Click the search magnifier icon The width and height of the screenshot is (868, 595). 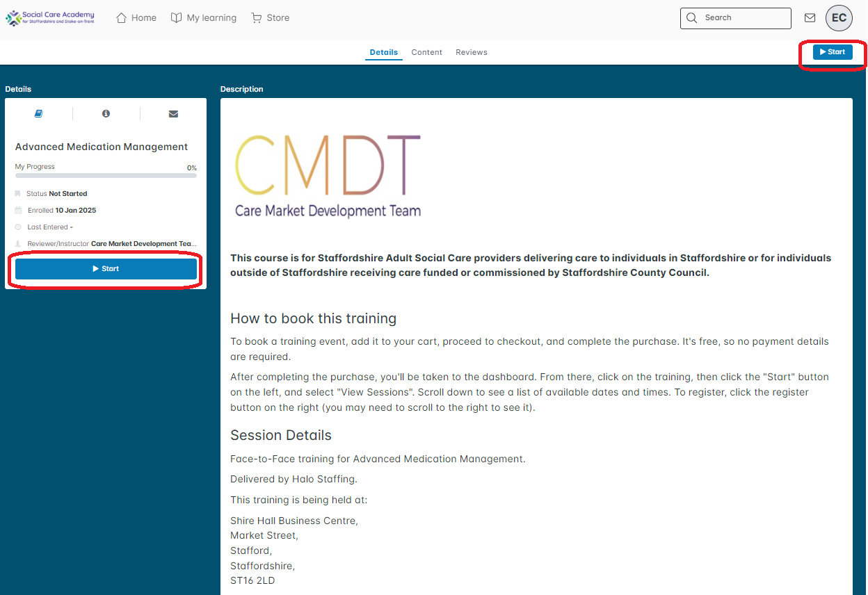click(691, 18)
